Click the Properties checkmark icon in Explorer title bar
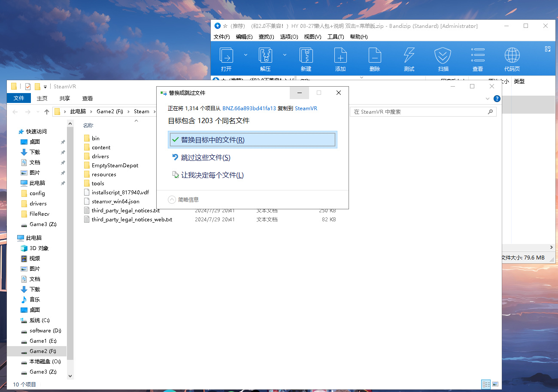 (x=28, y=86)
